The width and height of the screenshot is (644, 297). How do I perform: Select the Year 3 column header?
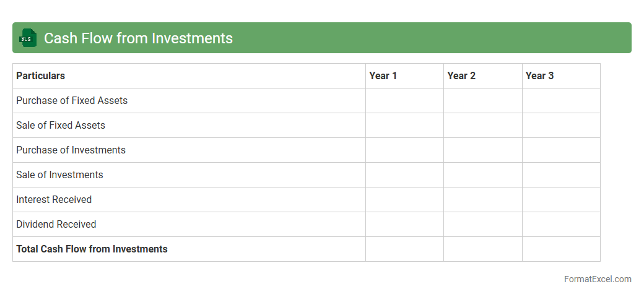(539, 75)
